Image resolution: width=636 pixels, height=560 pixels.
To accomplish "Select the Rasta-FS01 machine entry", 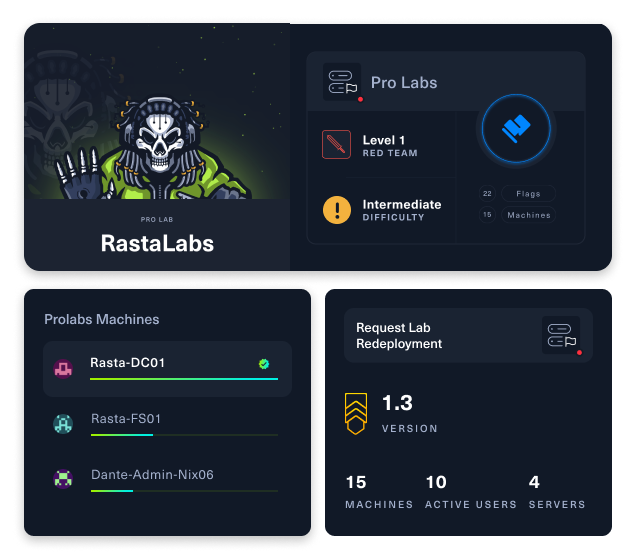I will point(168,424).
